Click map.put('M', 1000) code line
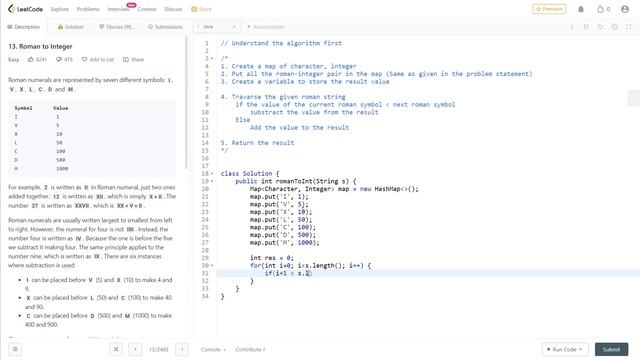This screenshot has width=640, height=360. tap(284, 243)
